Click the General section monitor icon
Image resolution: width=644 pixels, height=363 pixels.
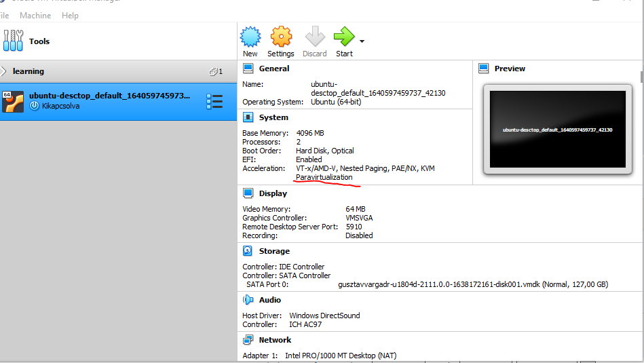(248, 69)
